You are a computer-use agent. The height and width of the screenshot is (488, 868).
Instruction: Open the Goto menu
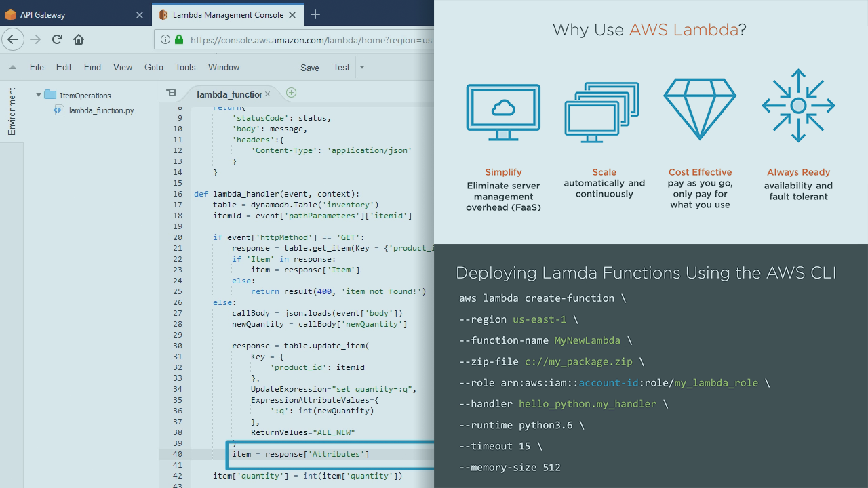point(154,68)
